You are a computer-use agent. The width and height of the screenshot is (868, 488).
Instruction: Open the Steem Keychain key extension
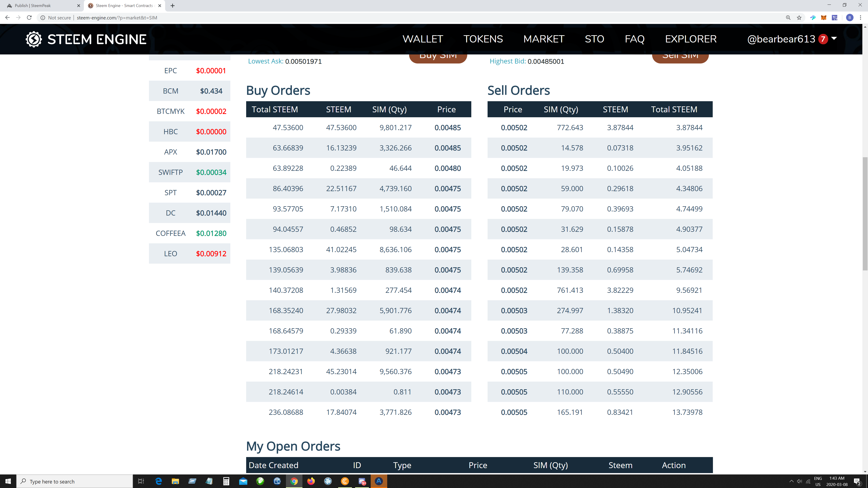pos(812,18)
